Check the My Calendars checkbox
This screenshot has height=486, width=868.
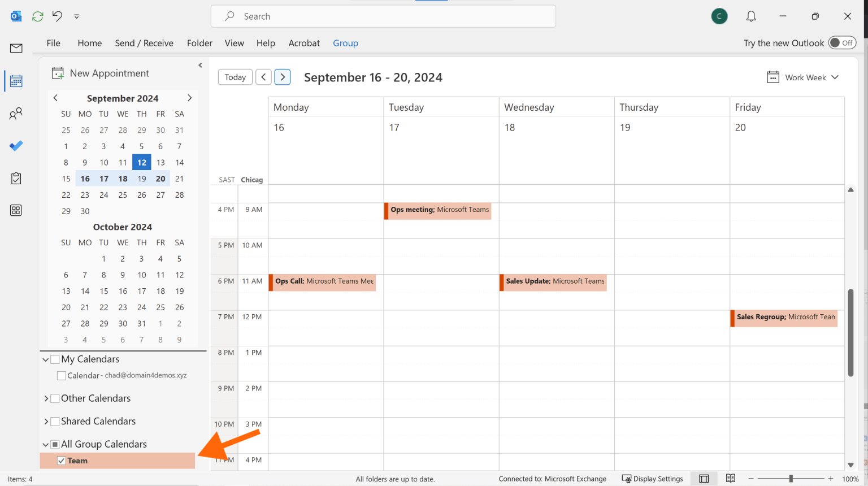point(55,359)
